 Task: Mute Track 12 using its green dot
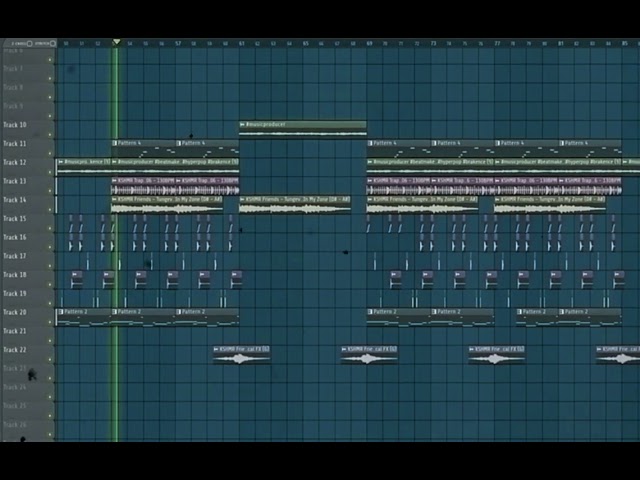[51, 172]
